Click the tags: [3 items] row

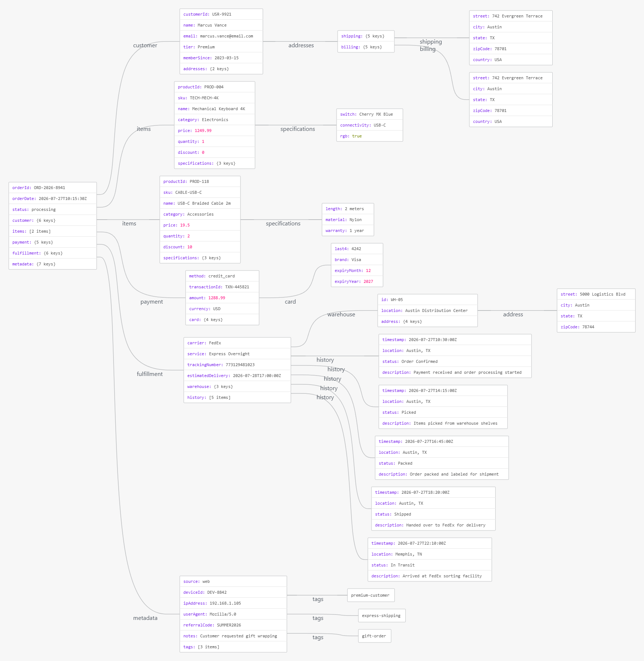click(x=233, y=647)
